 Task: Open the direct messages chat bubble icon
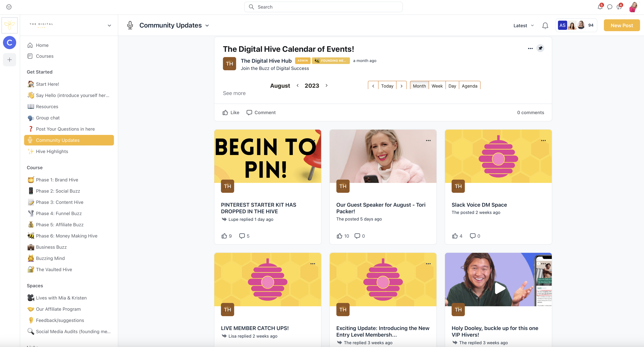pyautogui.click(x=609, y=7)
